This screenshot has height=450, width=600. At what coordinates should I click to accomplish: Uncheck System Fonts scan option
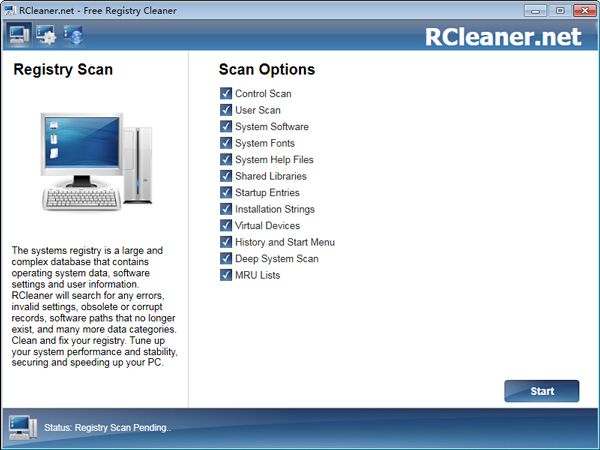[226, 143]
